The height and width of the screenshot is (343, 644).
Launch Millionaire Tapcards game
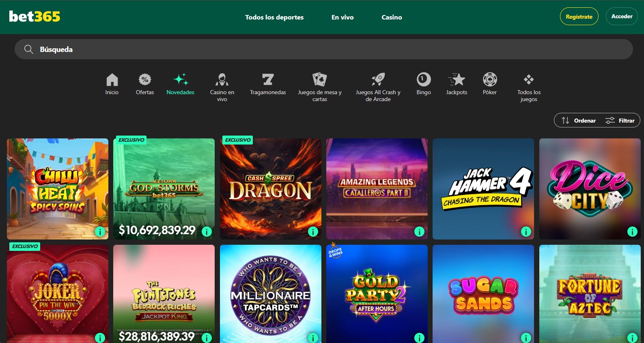tap(271, 294)
